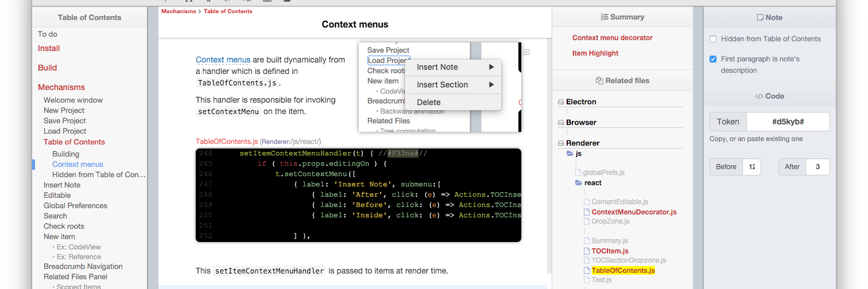Viewport: 868px width, 289px height.
Task: Click the After label button
Action: (x=792, y=167)
